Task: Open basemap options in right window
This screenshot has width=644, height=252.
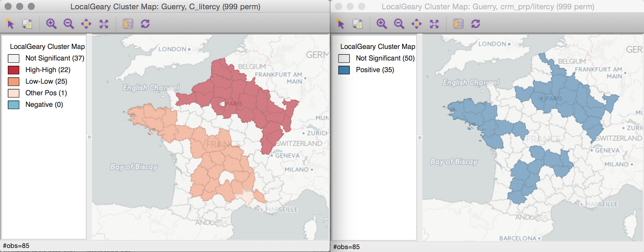Action: click(458, 24)
